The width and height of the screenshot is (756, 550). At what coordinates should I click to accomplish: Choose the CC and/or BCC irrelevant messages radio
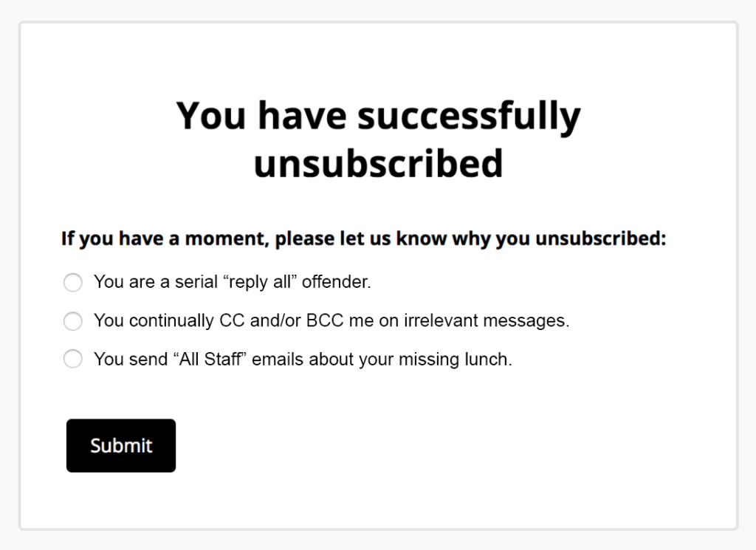coord(73,320)
